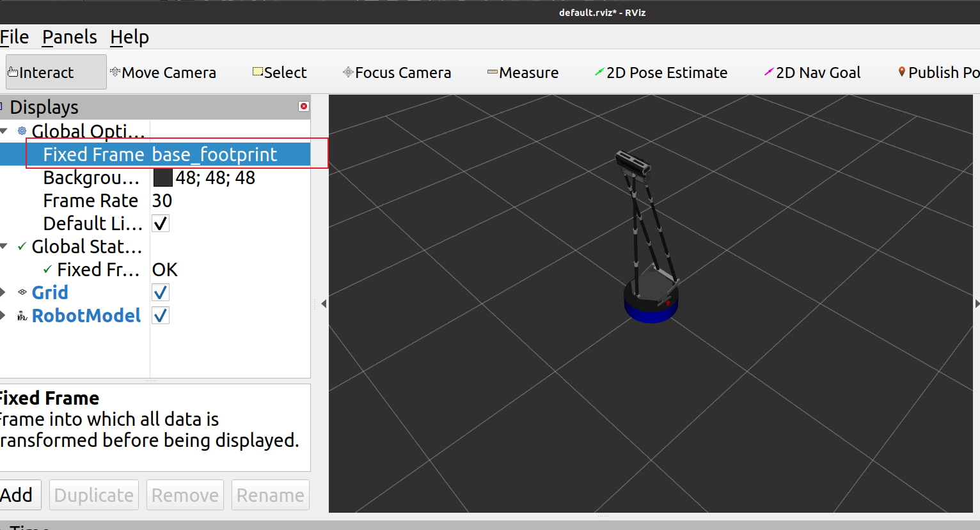This screenshot has width=980, height=530.
Task: Select the 2D Nav Goal tool
Action: tap(812, 73)
